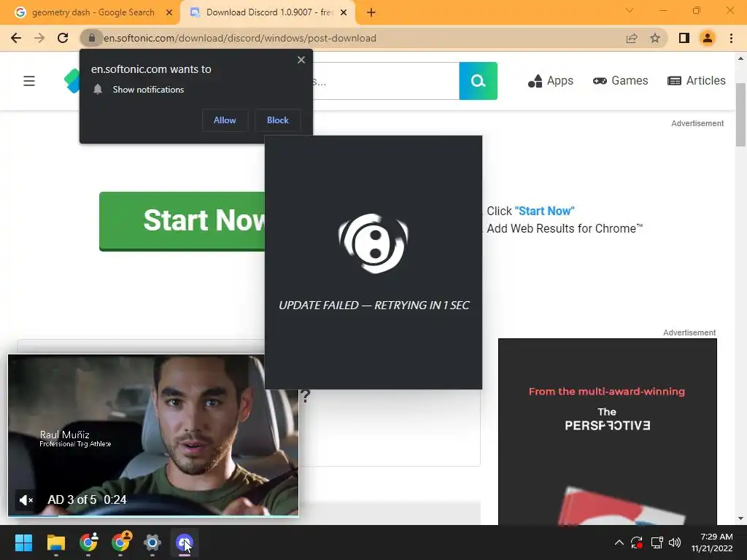The height and width of the screenshot is (560, 747).
Task: Click the Discord taskbar icon
Action: pos(185,542)
